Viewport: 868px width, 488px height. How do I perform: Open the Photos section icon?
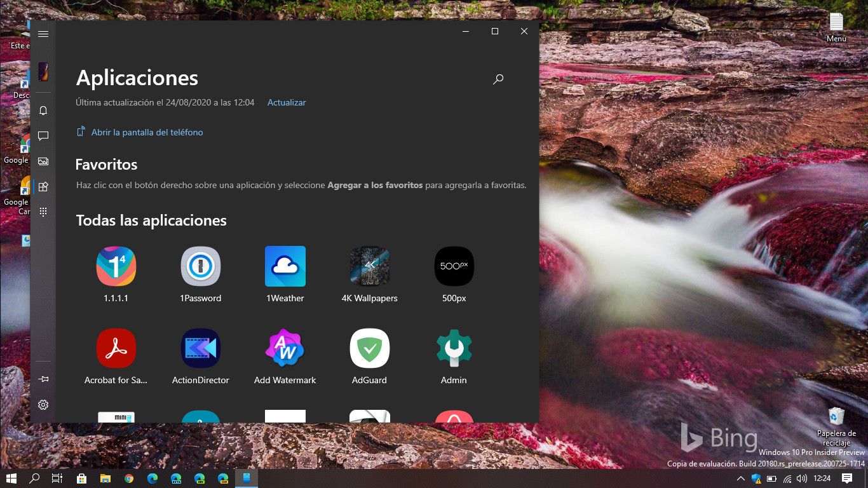(43, 161)
